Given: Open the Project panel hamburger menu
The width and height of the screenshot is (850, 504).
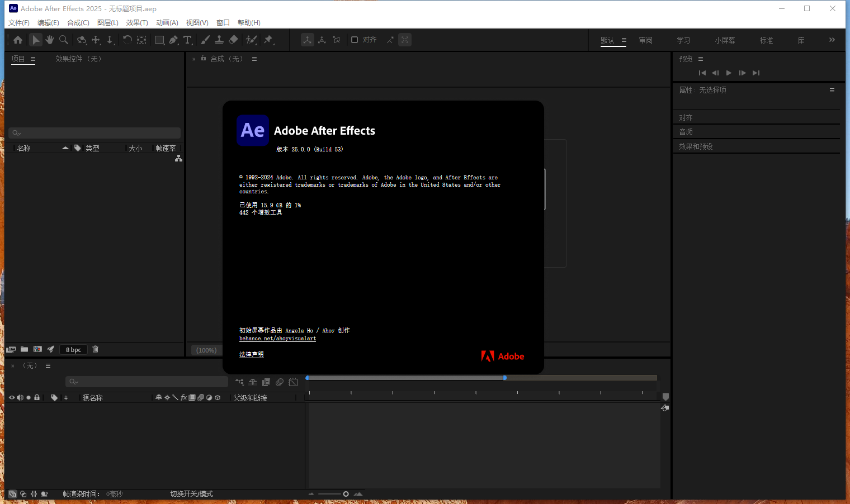Looking at the screenshot, I should click(33, 59).
